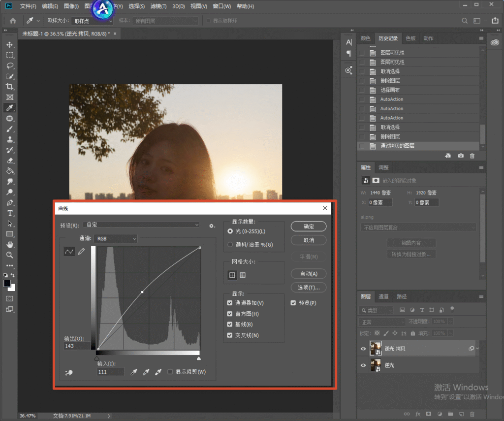The image size is (504, 421).
Task: Select the Path Selection tool
Action: [x=10, y=224]
